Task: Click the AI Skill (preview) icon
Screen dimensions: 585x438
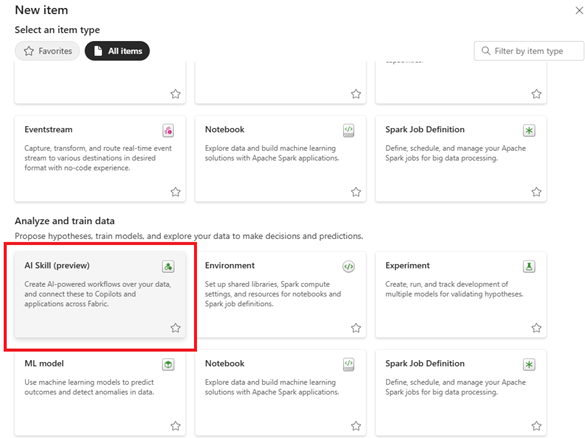Action: (168, 266)
